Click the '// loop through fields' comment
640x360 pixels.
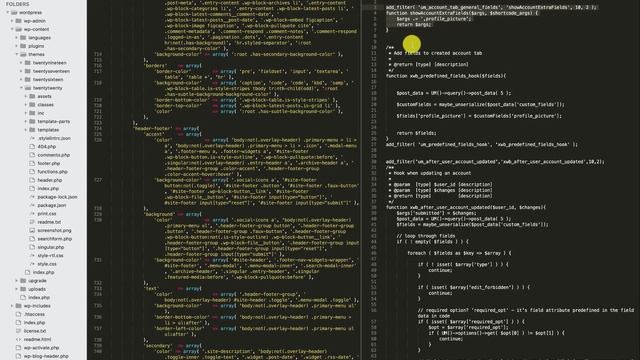click(426, 236)
